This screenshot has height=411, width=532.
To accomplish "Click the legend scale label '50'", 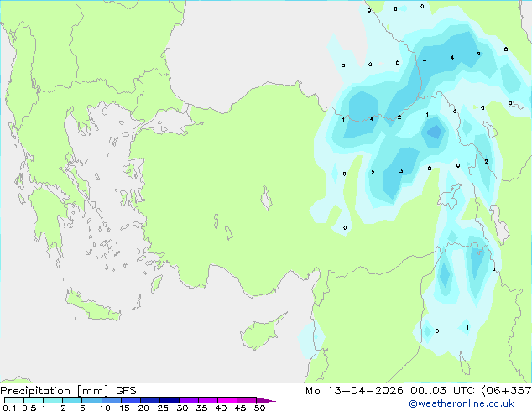I will click(259, 408).
